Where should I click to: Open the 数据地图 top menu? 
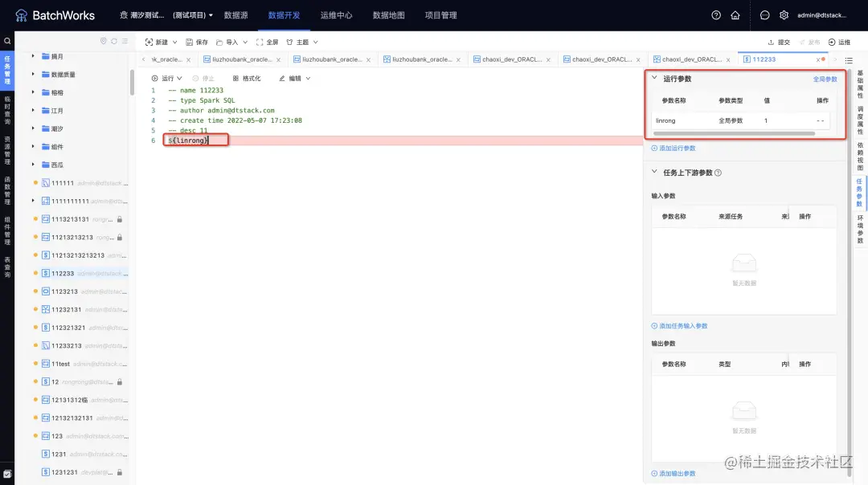coord(389,15)
